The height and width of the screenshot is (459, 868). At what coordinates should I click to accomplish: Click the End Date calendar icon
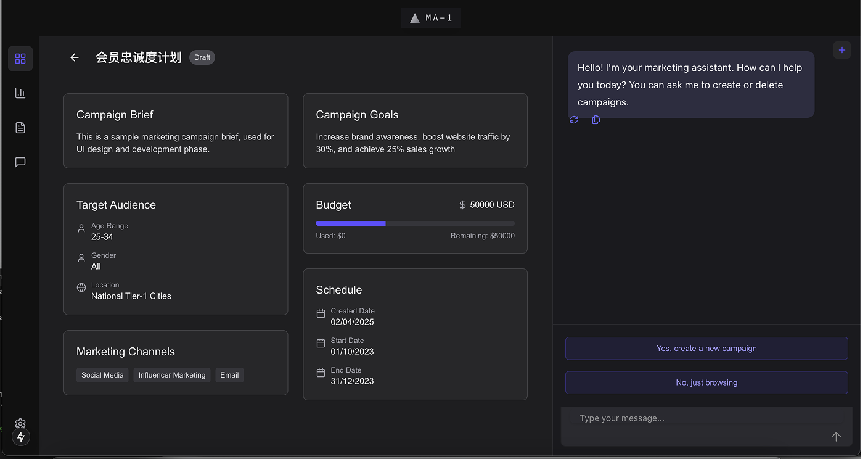click(321, 373)
